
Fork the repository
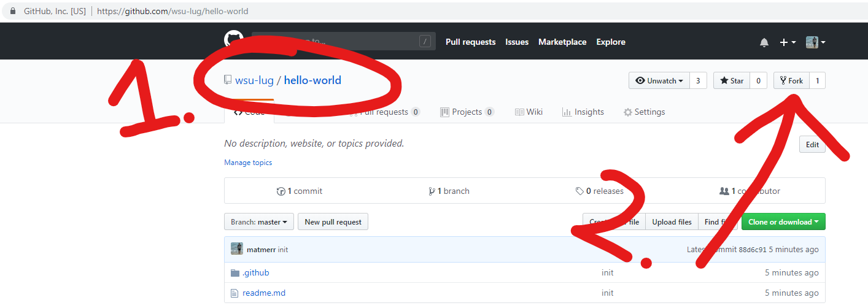(791, 80)
